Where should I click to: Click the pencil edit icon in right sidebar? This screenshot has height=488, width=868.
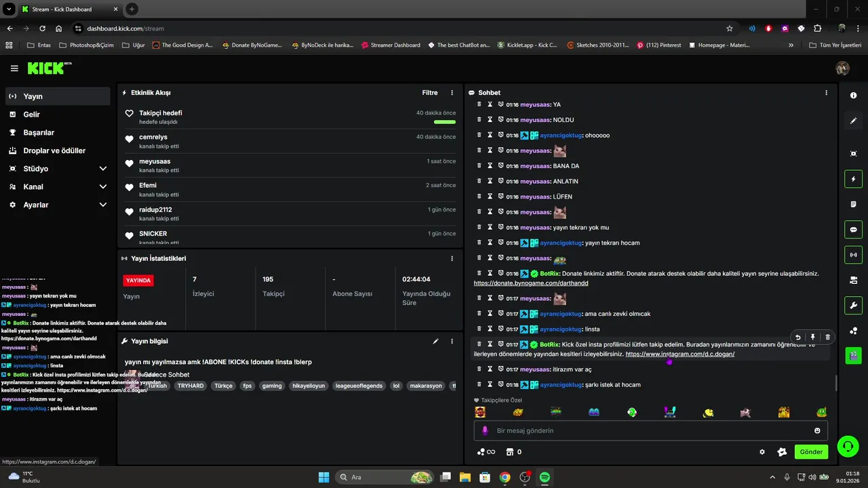point(853,121)
